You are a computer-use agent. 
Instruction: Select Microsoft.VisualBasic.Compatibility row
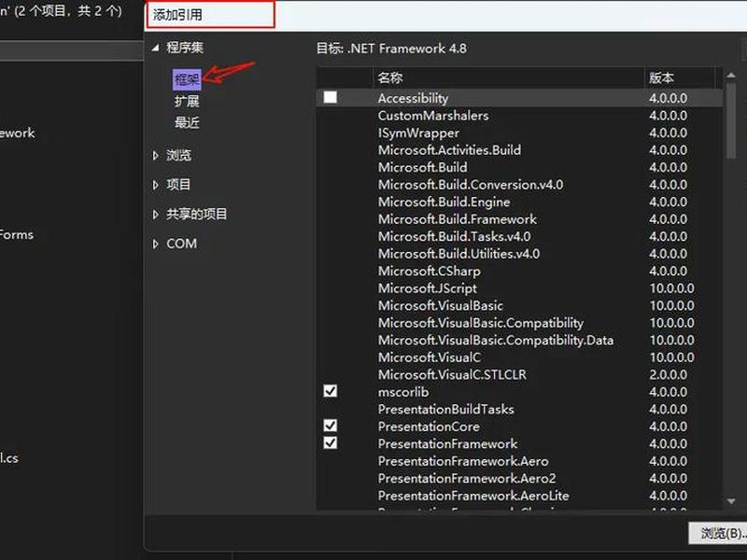click(x=519, y=322)
